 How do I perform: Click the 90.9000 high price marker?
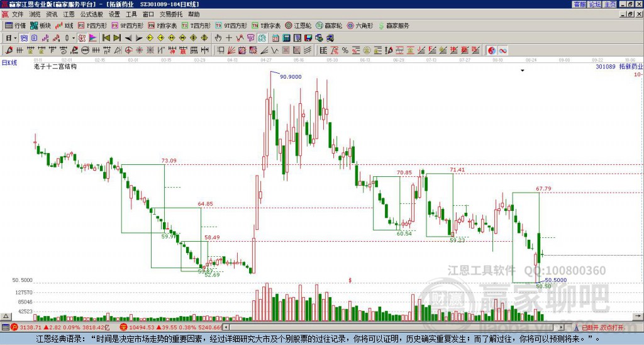[291, 76]
